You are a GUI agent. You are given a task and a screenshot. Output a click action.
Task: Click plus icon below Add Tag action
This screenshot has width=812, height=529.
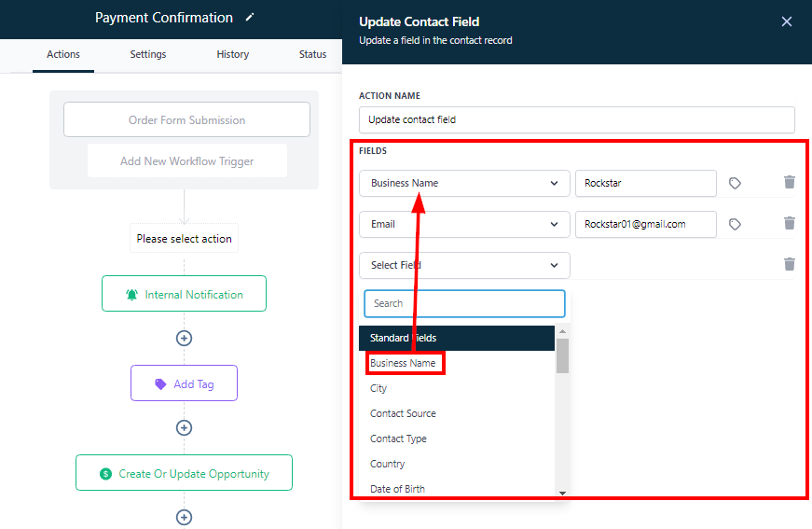[184, 427]
